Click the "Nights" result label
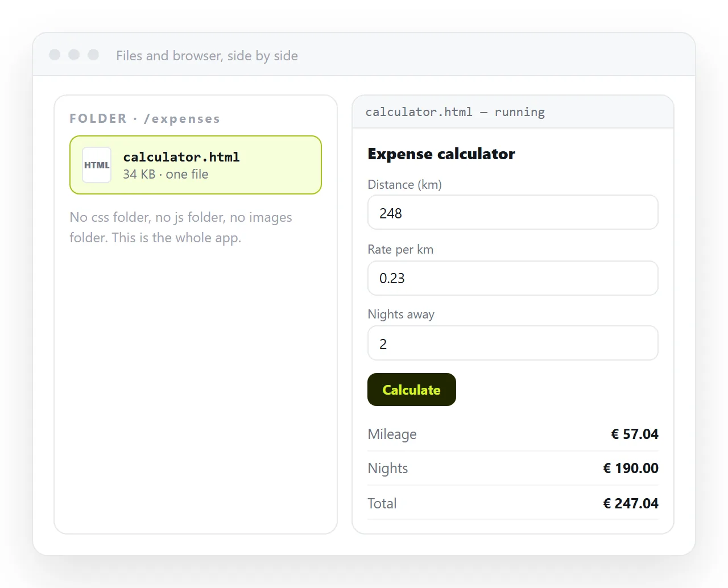 388,469
